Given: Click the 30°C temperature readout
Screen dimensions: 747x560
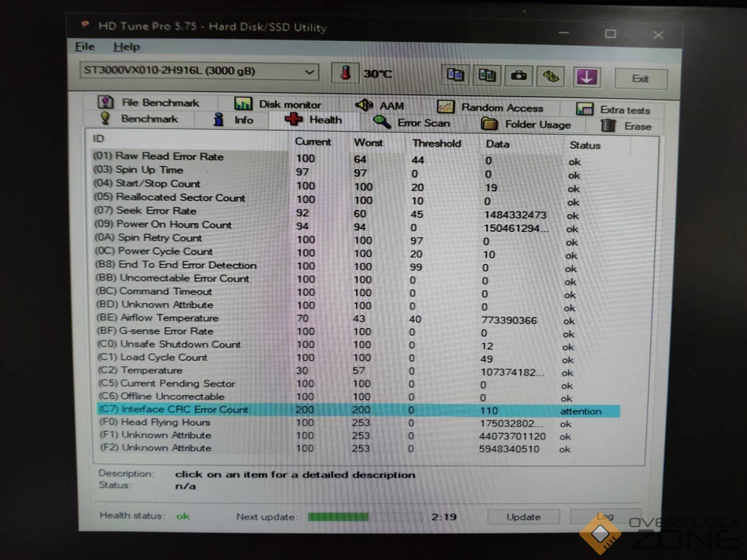Looking at the screenshot, I should pyautogui.click(x=377, y=74).
